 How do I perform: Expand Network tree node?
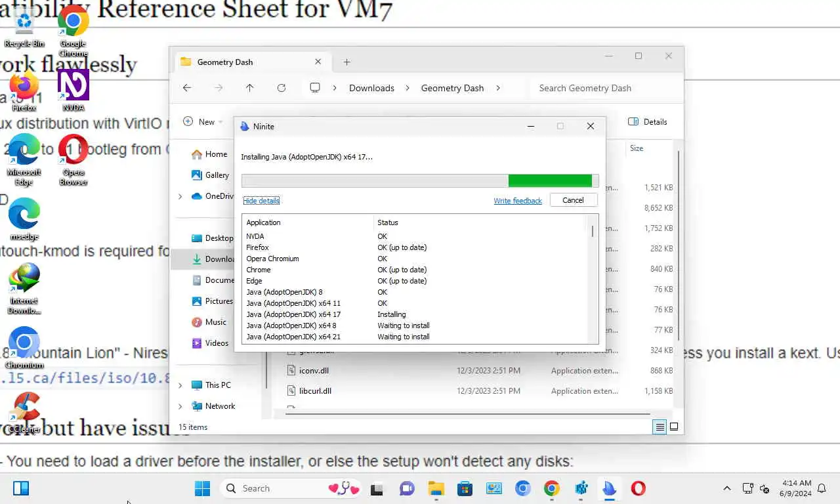[180, 406]
